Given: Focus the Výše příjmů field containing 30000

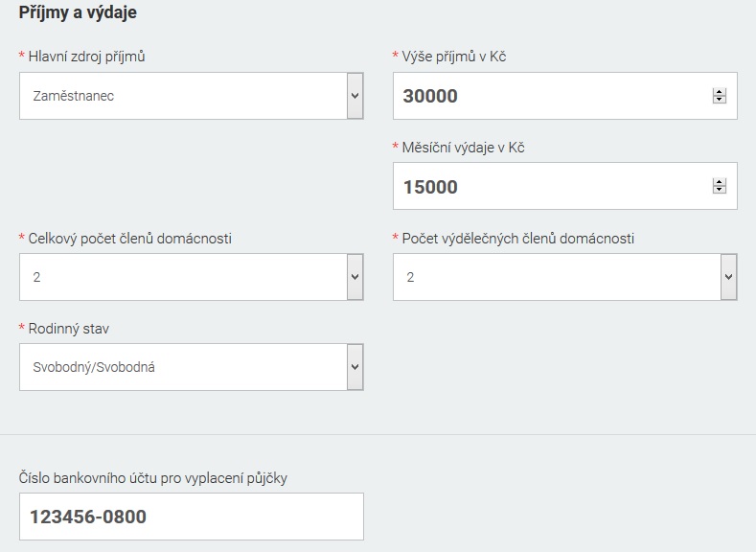Looking at the screenshot, I should 565,96.
